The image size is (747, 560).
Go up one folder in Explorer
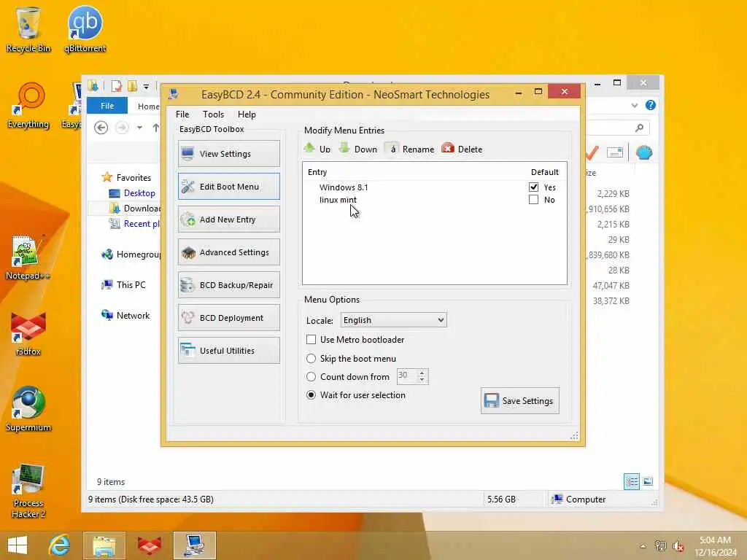click(x=156, y=128)
